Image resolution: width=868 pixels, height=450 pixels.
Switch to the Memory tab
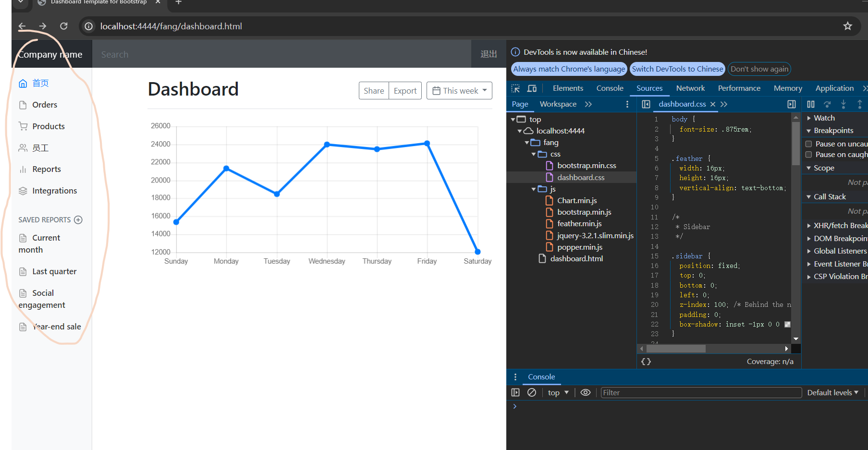pos(788,88)
